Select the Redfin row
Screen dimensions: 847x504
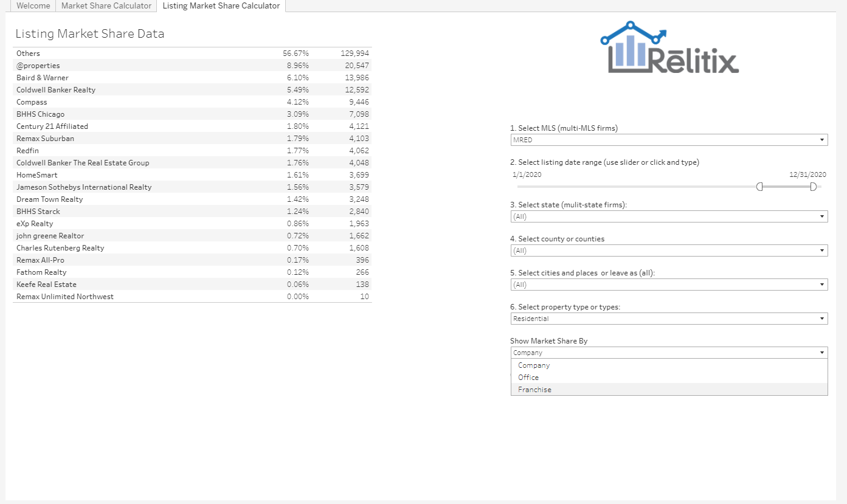click(192, 151)
